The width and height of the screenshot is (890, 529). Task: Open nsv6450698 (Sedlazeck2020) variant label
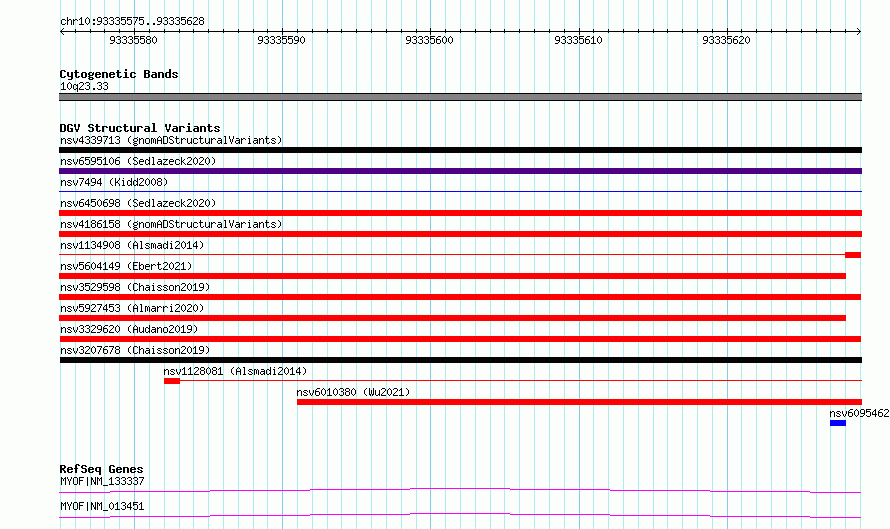[x=138, y=203]
